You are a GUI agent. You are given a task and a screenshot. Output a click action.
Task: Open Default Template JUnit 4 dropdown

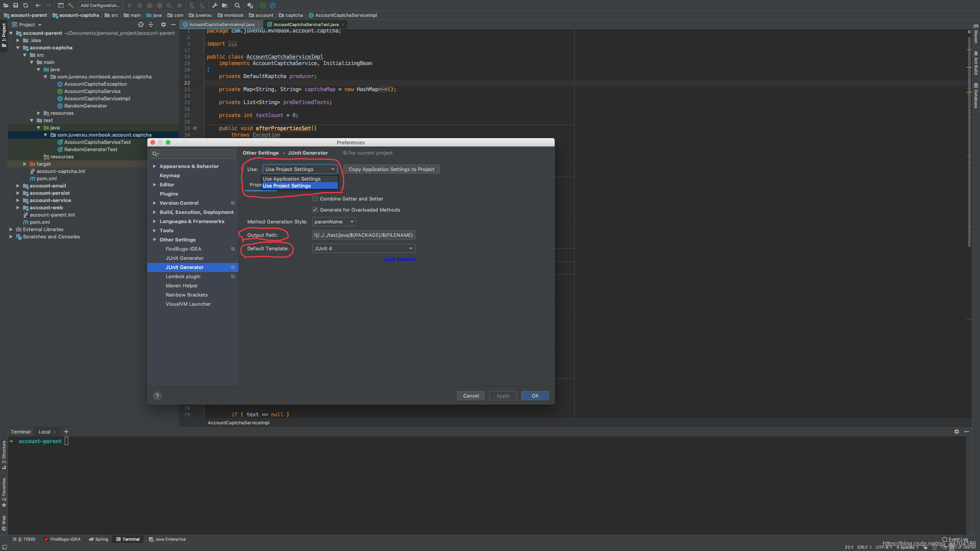364,248
